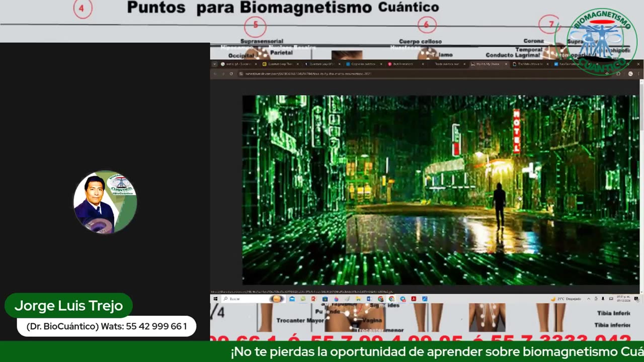The width and height of the screenshot is (644, 362).
Task: Click Jorge Luis Trejo's profile picture
Action: point(105,202)
